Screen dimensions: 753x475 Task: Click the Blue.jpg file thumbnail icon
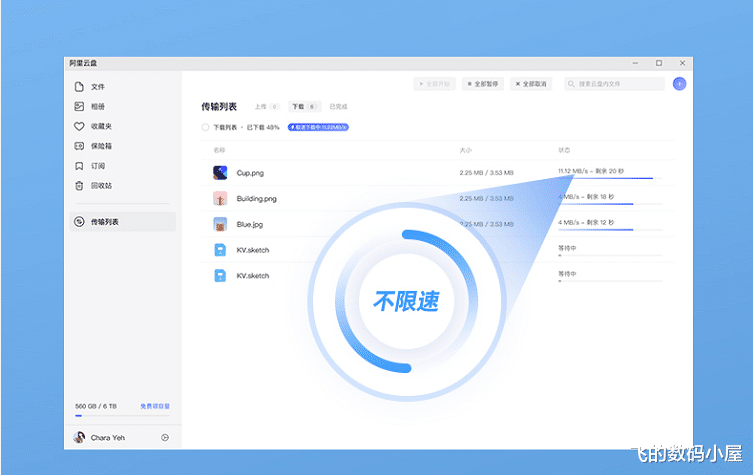tap(220, 224)
